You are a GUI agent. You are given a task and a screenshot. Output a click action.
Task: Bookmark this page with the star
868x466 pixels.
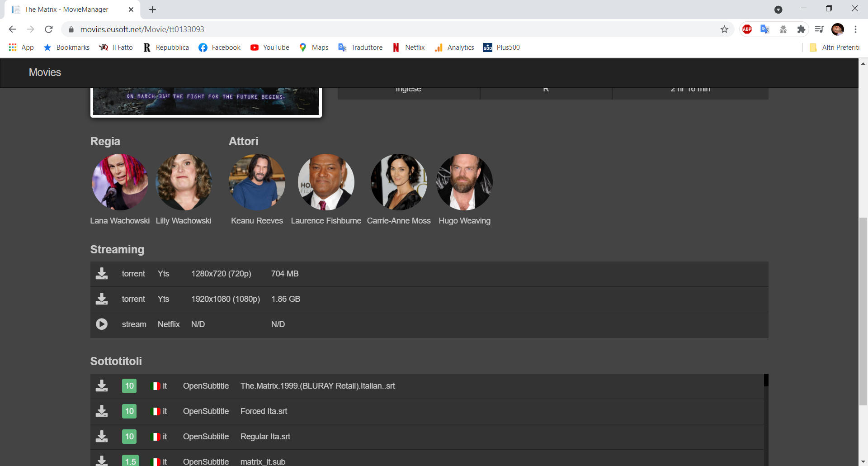click(724, 29)
